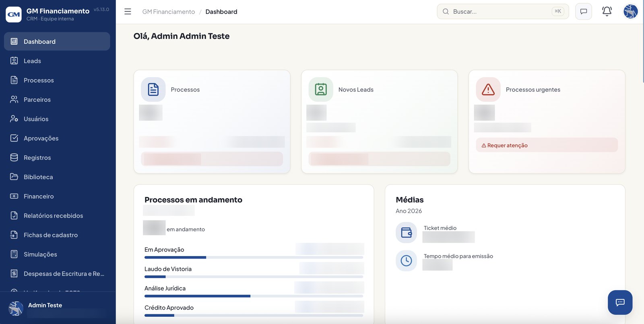Toggle the sidebar with the hamburger menu icon
Viewport: 644px width, 324px height.
click(128, 12)
